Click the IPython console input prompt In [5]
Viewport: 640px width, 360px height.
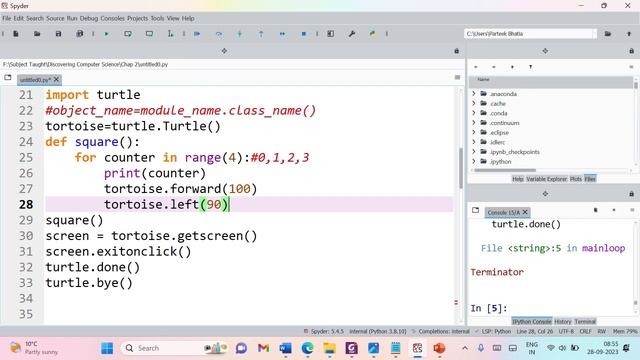click(489, 308)
